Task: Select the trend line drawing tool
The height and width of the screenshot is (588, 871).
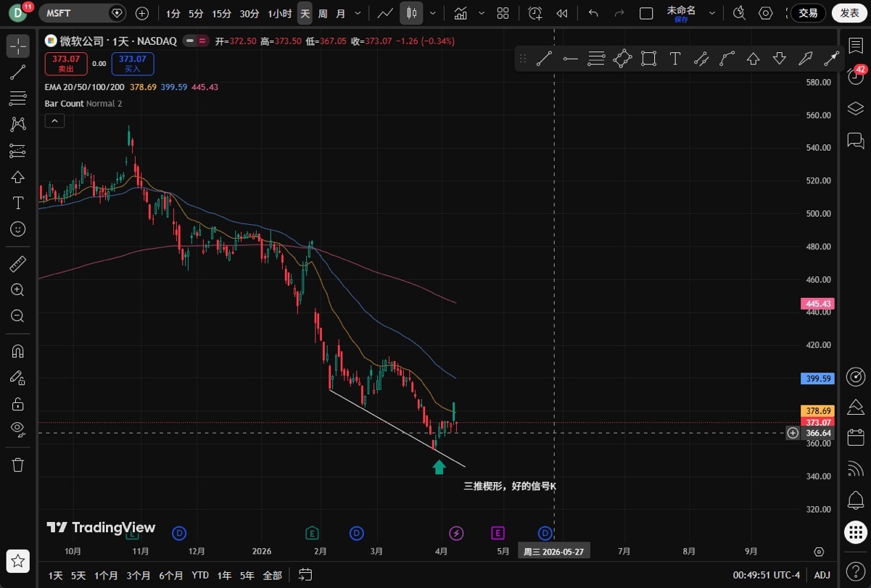Action: [x=18, y=72]
